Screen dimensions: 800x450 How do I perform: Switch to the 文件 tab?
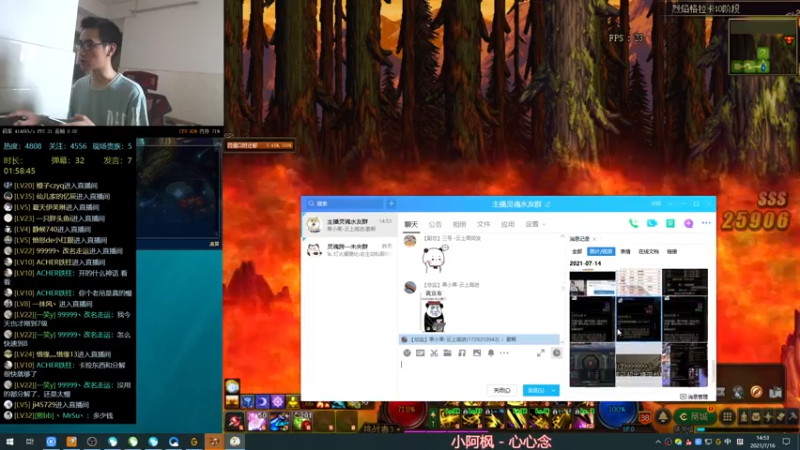click(x=483, y=224)
